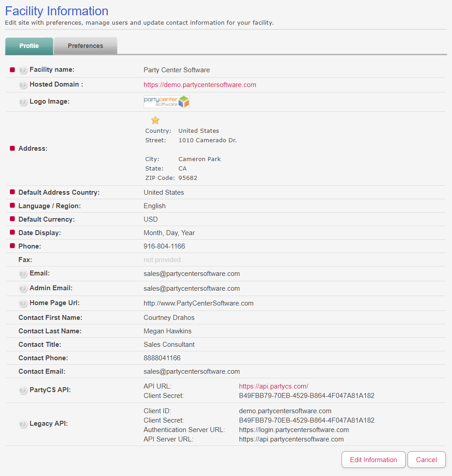Viewport: 452px width, 476px height.
Task: Switch to the Preferences tab
Action: pyautogui.click(x=85, y=46)
